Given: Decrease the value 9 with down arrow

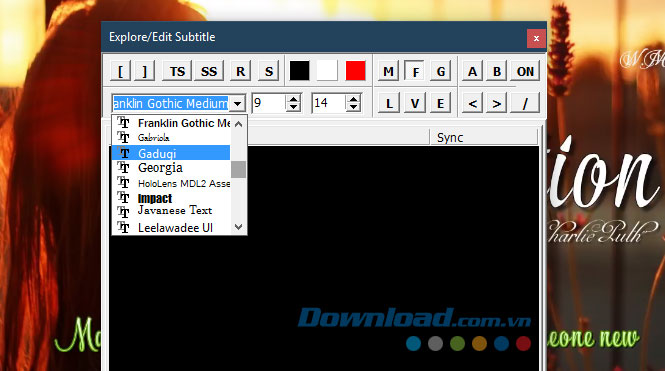Looking at the screenshot, I should pos(293,108).
